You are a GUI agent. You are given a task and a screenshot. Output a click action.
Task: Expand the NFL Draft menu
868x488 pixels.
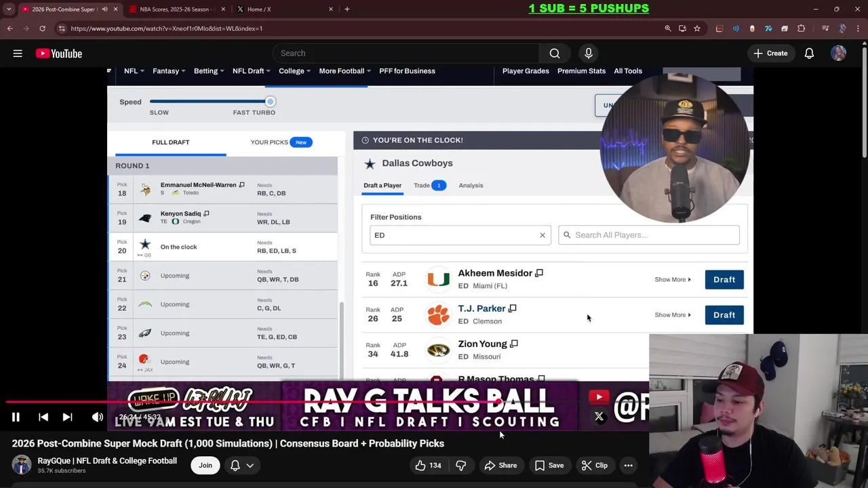coord(252,71)
